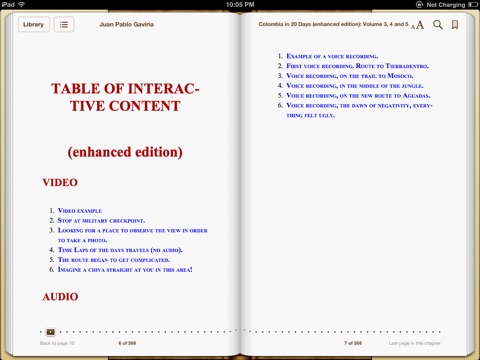The image size is (480, 360).
Task: Tap the 10:05 PM clock
Action: point(240,5)
